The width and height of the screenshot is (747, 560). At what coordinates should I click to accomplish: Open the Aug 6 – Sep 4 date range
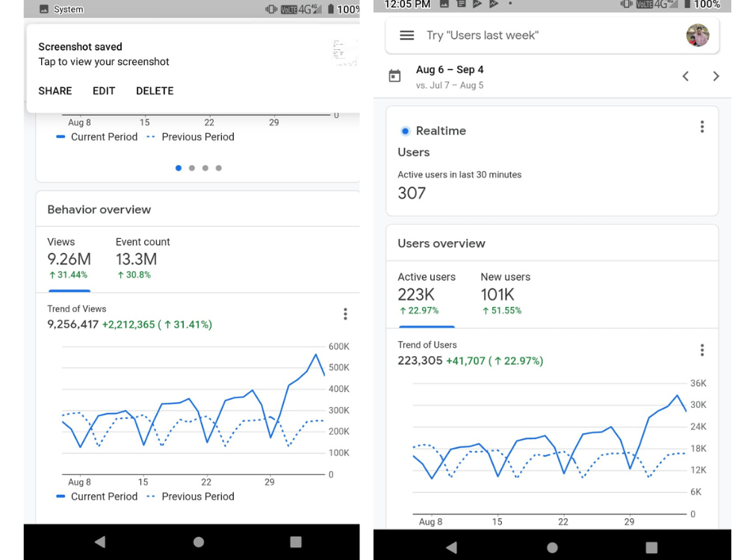(450, 69)
